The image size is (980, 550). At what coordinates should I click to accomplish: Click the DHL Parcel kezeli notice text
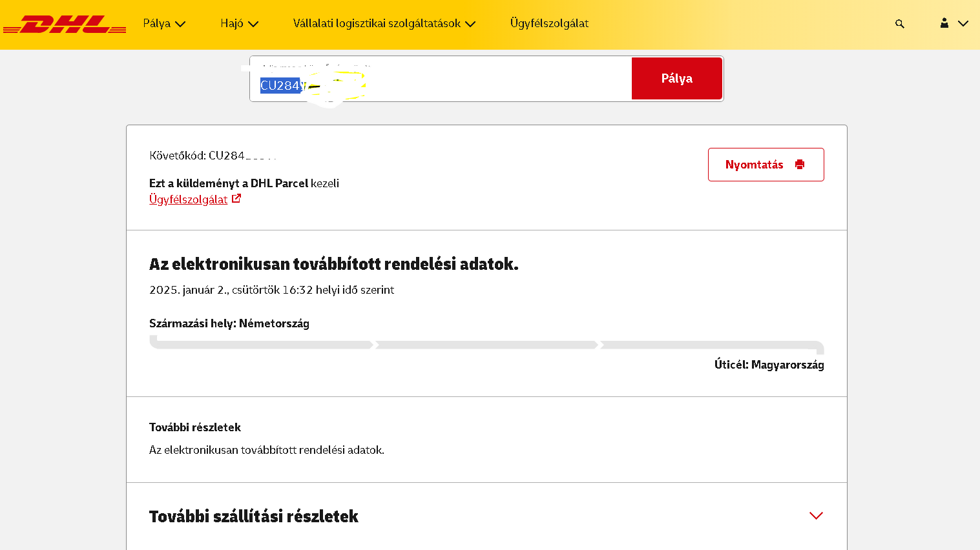coord(244,183)
